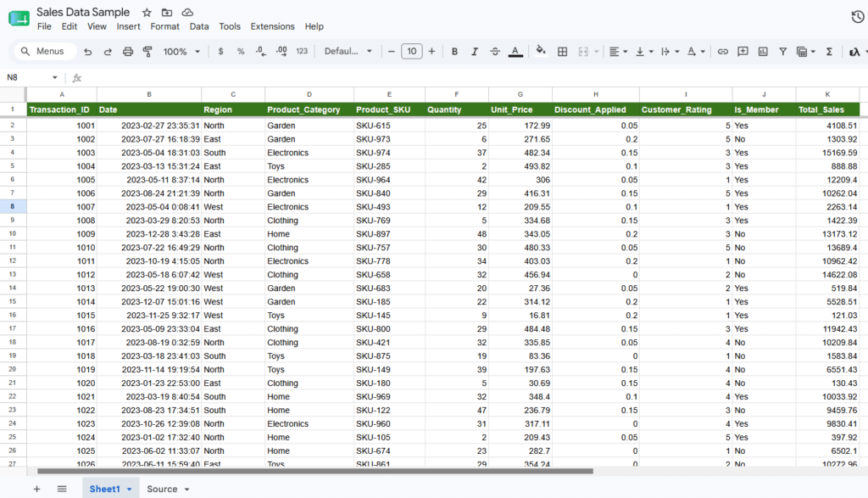Open text rotation dropdown
The height and width of the screenshot is (498, 868).
(x=696, y=52)
